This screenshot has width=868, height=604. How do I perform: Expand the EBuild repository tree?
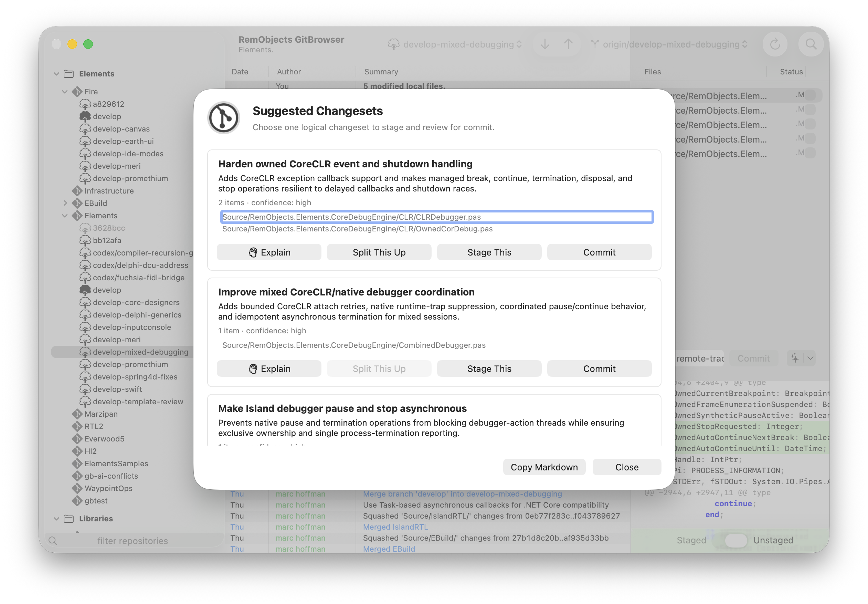point(65,203)
